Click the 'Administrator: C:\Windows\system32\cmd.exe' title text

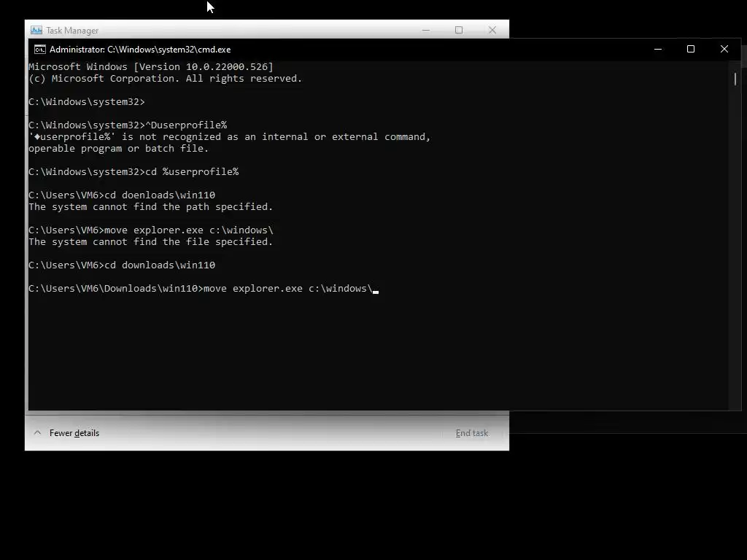tap(140, 50)
